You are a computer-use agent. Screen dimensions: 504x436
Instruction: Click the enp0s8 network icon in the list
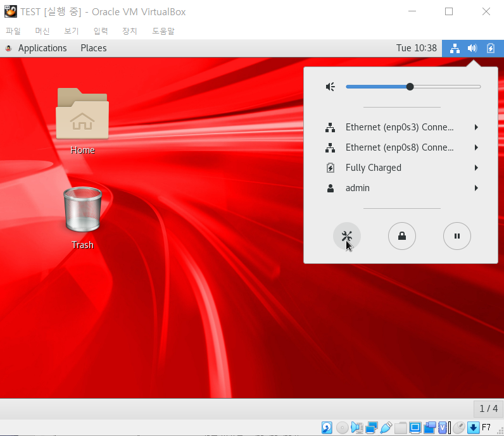coord(330,148)
